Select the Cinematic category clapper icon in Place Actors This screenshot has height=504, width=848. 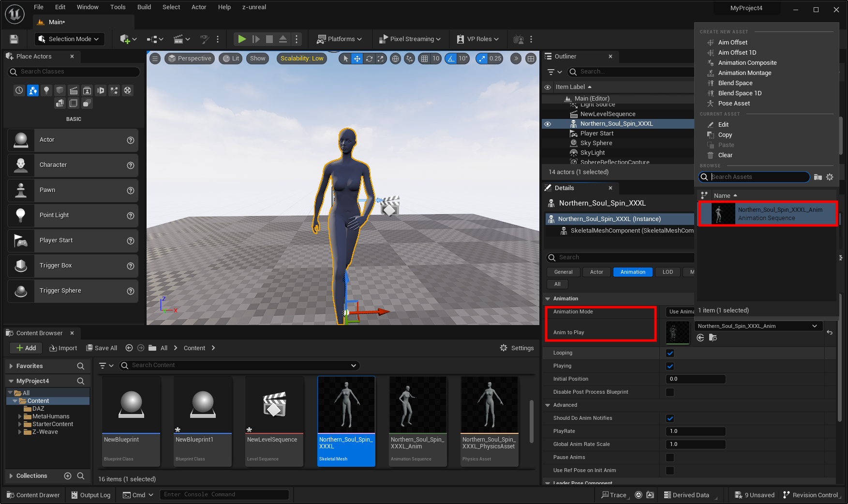point(74,90)
